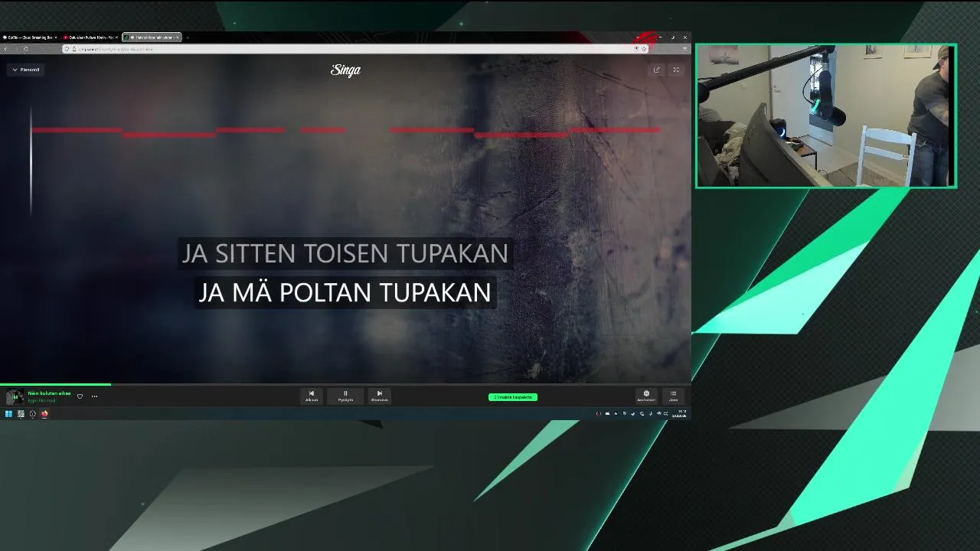The width and height of the screenshot is (980, 551).
Task: Click the webcam overlay feed
Action: point(825,116)
